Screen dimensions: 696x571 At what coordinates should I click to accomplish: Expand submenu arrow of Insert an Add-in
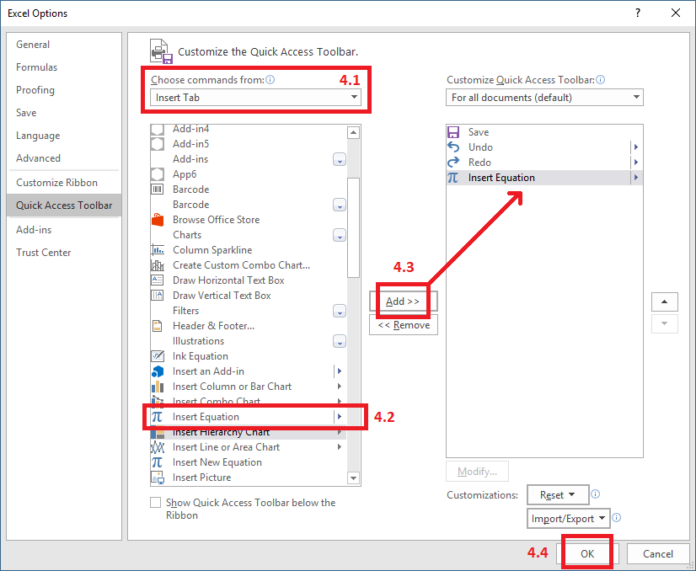(x=339, y=371)
